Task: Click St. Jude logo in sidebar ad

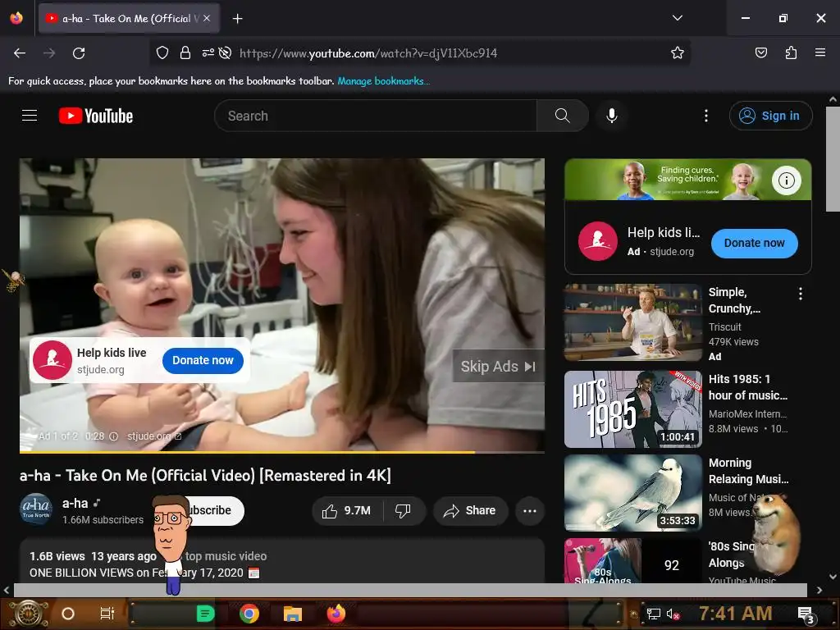Action: 598,241
